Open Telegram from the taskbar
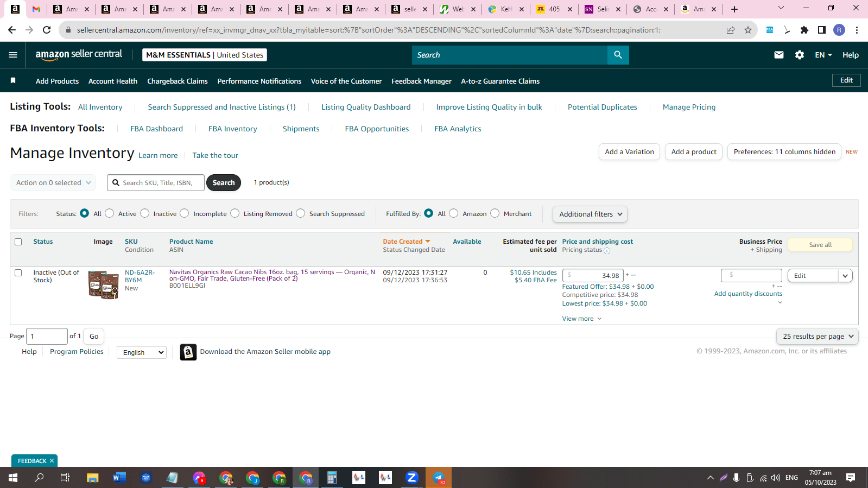Screen dimensions: 868x488 click(x=439, y=478)
